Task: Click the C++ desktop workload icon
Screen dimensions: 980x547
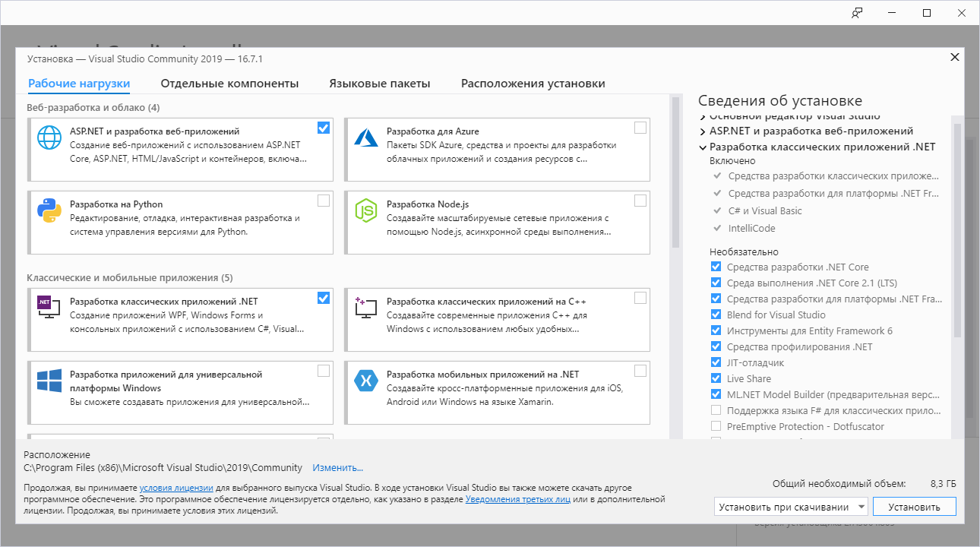Action: (366, 306)
